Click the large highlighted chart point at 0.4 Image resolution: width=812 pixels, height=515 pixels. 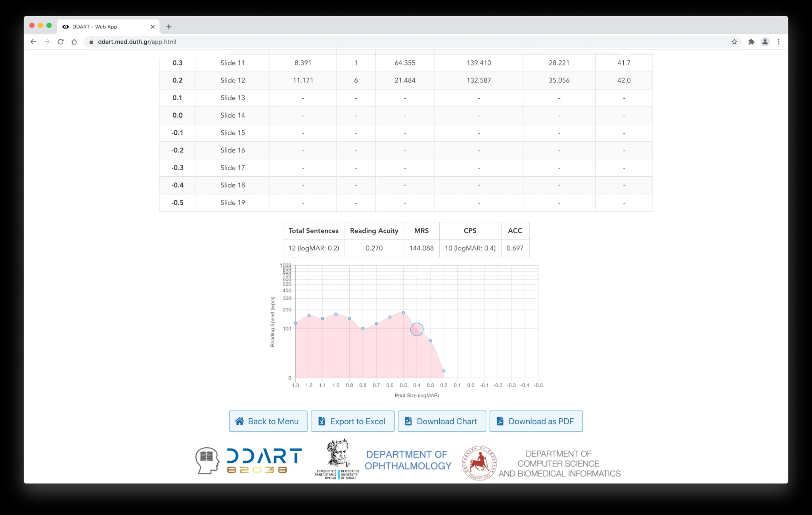pos(417,329)
